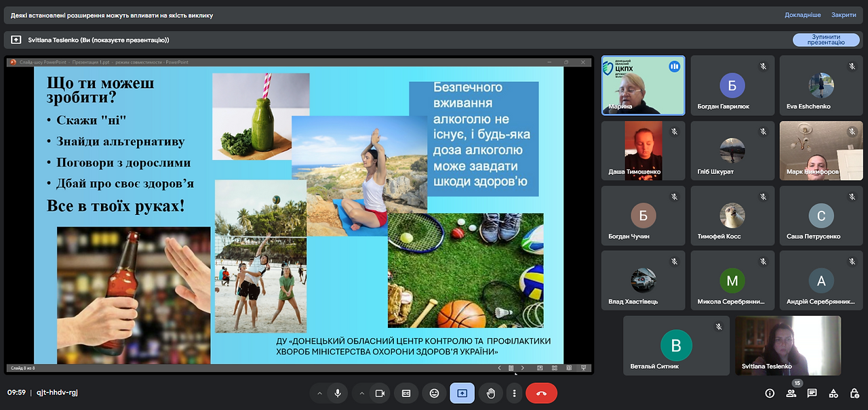Raise your hand in the meeting

(490, 393)
